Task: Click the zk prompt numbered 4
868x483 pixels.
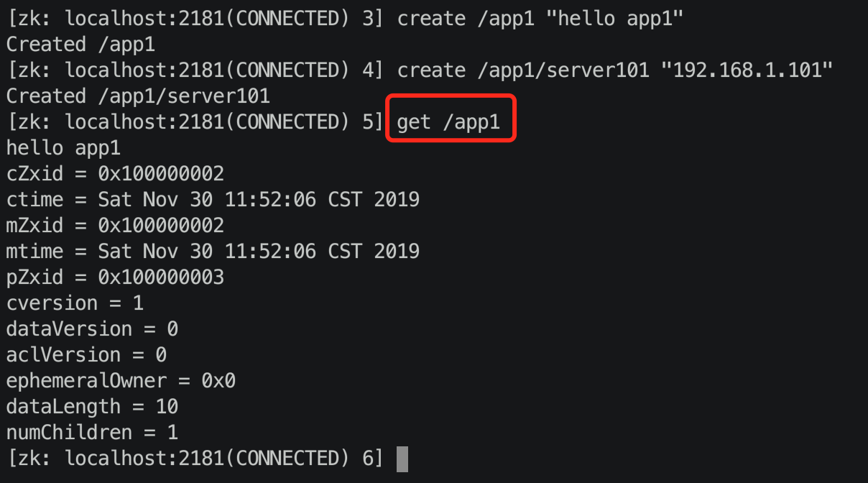Action: click(195, 70)
